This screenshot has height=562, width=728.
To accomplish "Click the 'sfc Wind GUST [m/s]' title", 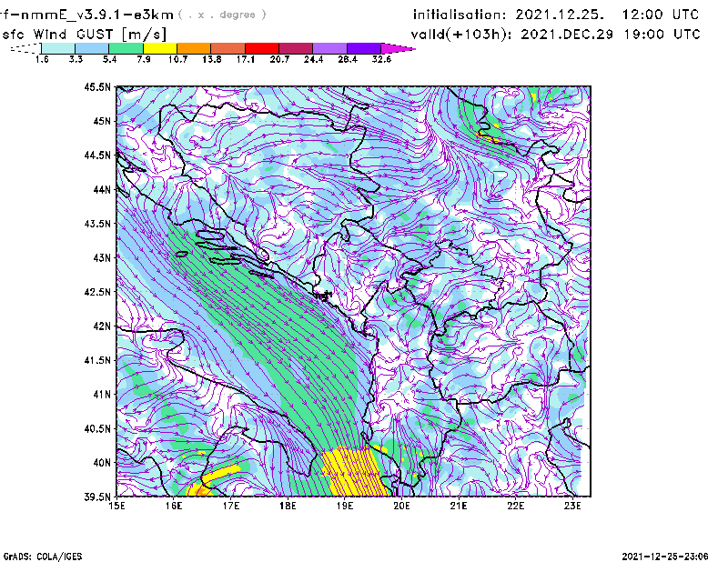I will tap(84, 35).
